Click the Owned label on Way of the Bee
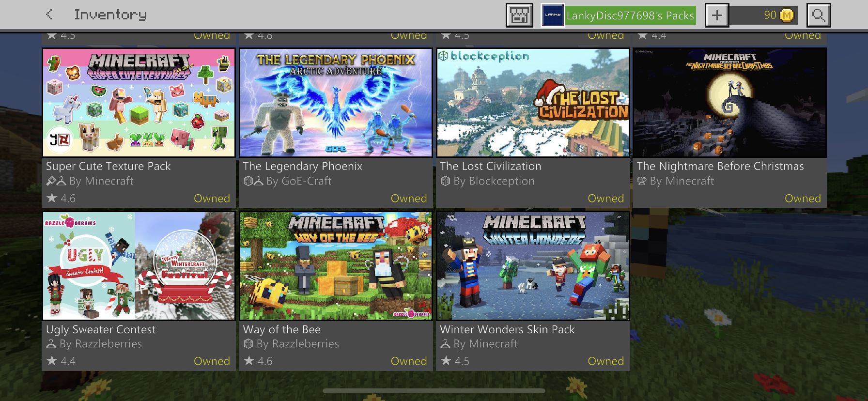The width and height of the screenshot is (868, 401). pos(409,361)
